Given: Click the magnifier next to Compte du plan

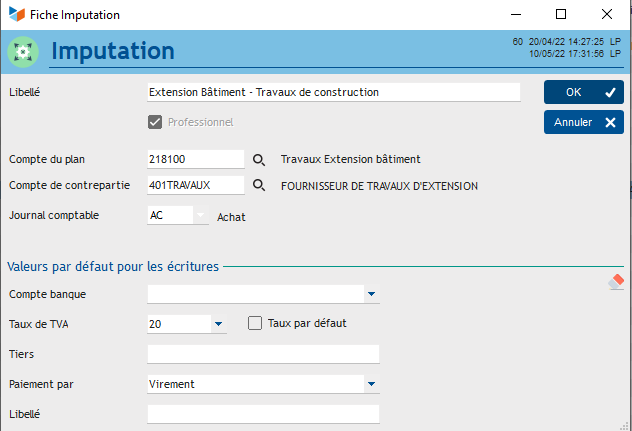Looking at the screenshot, I should click(x=258, y=159).
